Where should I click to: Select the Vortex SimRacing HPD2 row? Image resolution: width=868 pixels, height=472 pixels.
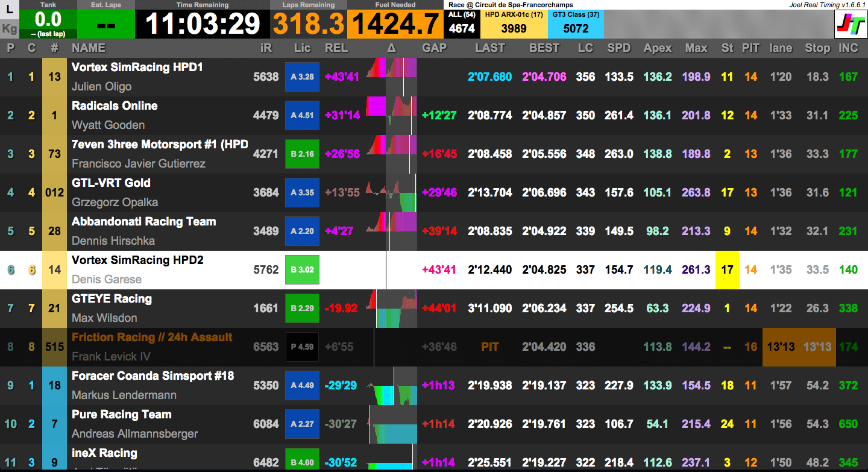tap(434, 270)
